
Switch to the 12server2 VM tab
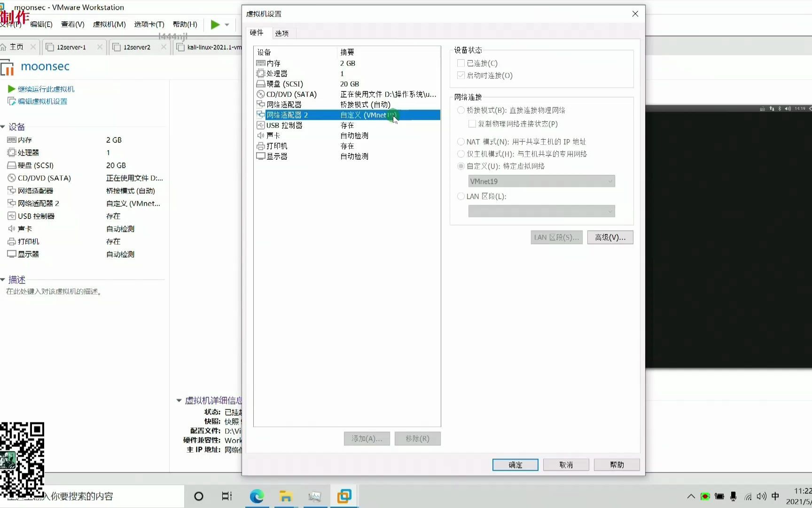[137, 47]
